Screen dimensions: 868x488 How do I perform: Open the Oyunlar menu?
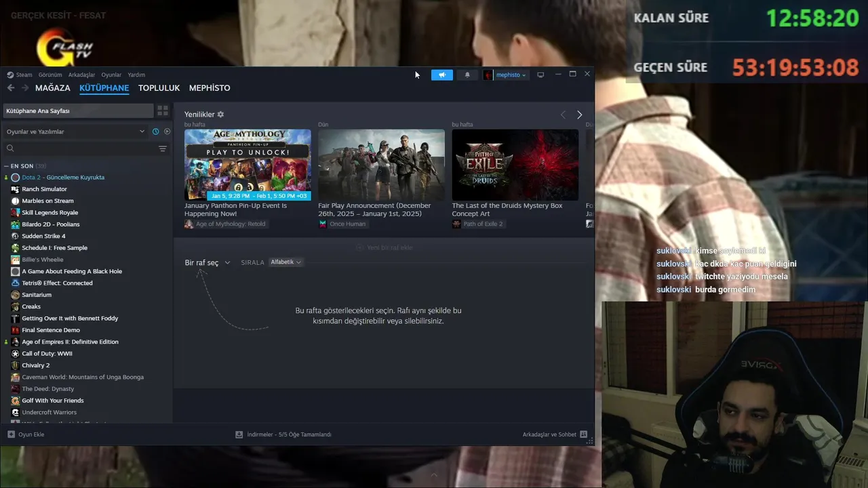(111, 75)
